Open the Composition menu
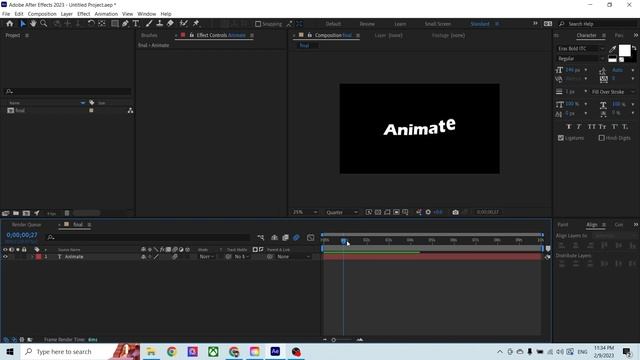 (42, 14)
